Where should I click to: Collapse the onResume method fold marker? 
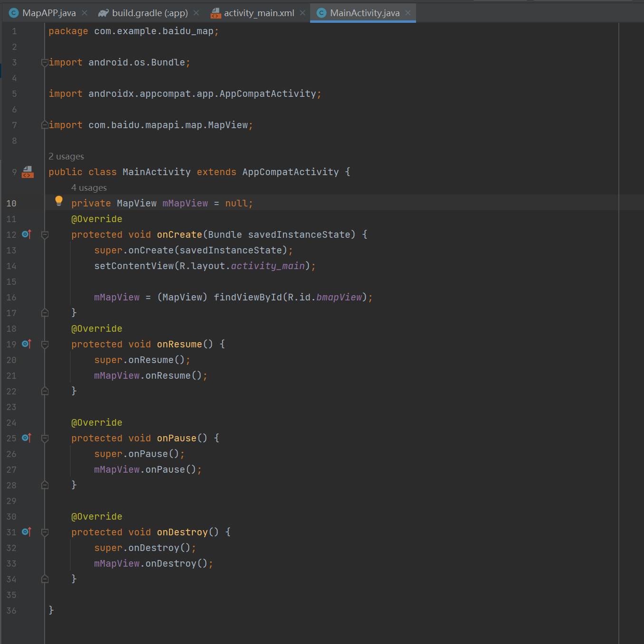[x=45, y=344]
